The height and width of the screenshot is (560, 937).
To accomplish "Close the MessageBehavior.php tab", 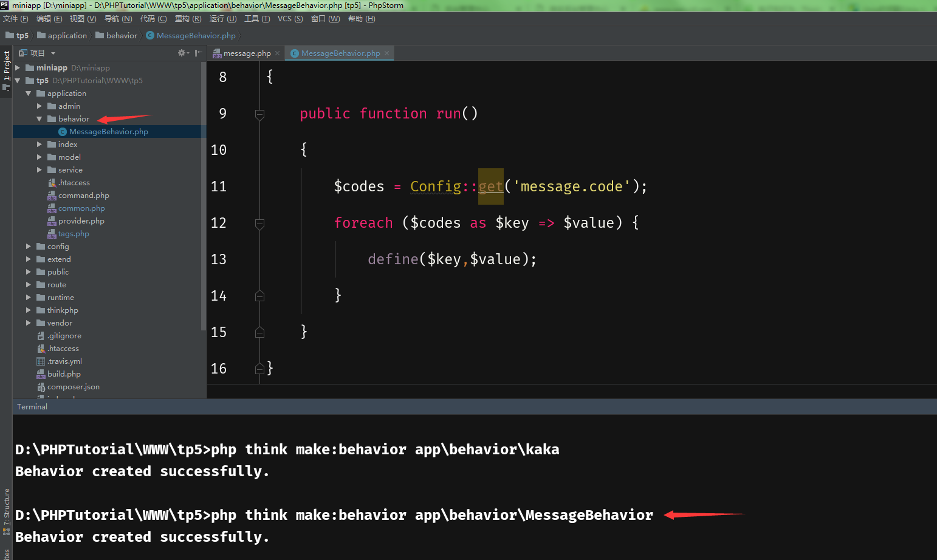I will point(386,53).
